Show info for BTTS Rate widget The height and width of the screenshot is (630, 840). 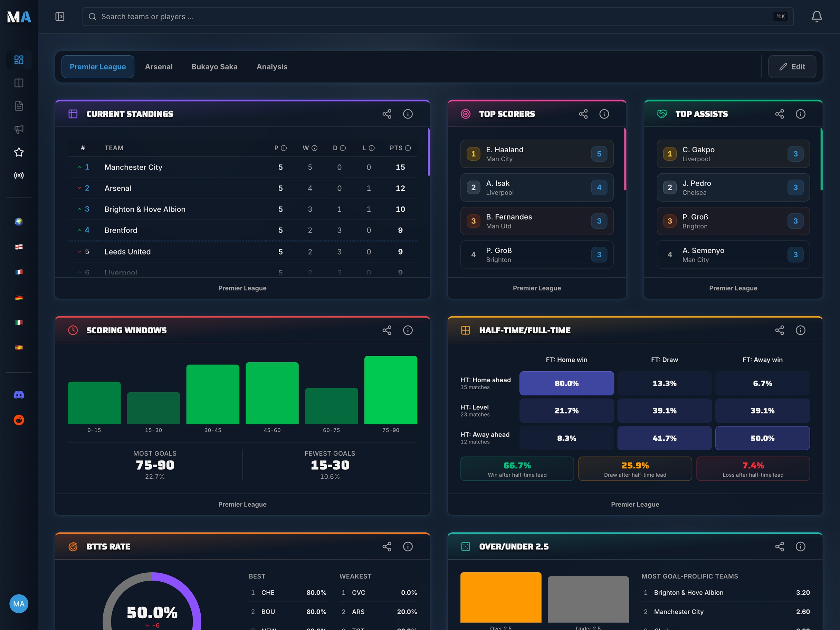[408, 546]
